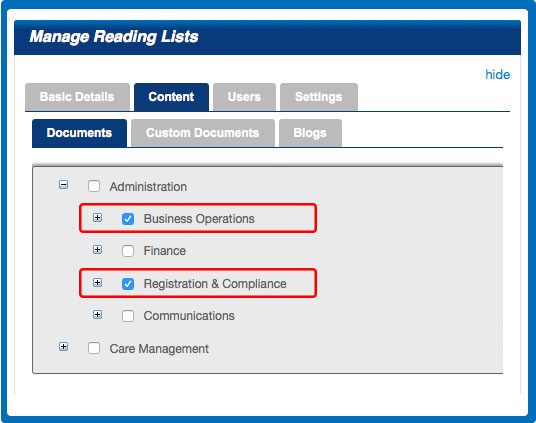Viewport: 536px width, 423px height.
Task: Click the hide link
Action: [498, 75]
